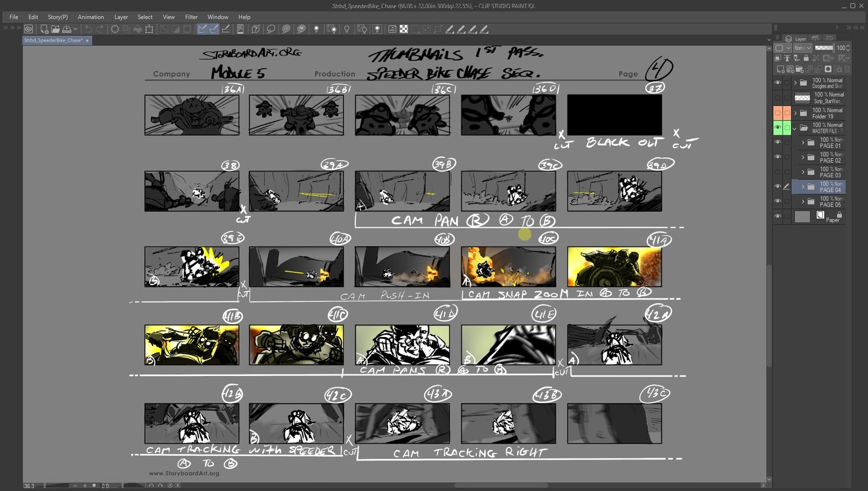
Task: Toggle Snap to Grid
Action: pos(226,29)
